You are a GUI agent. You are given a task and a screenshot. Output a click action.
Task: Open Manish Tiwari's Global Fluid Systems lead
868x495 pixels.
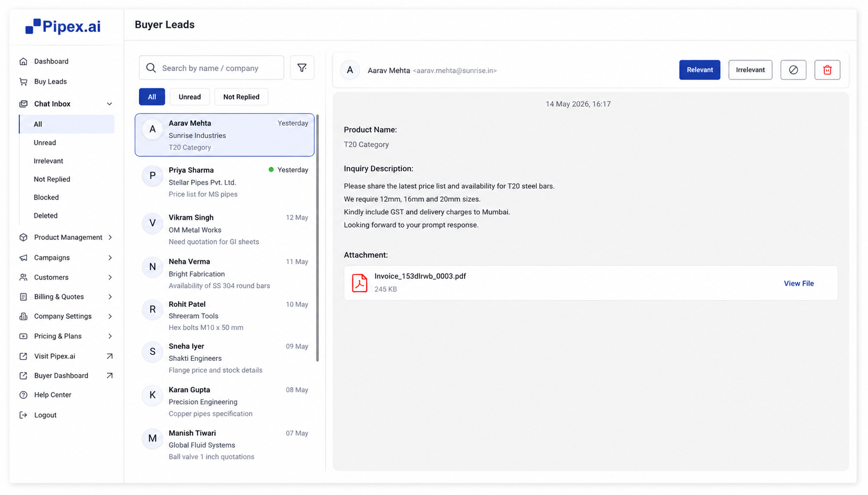point(225,445)
